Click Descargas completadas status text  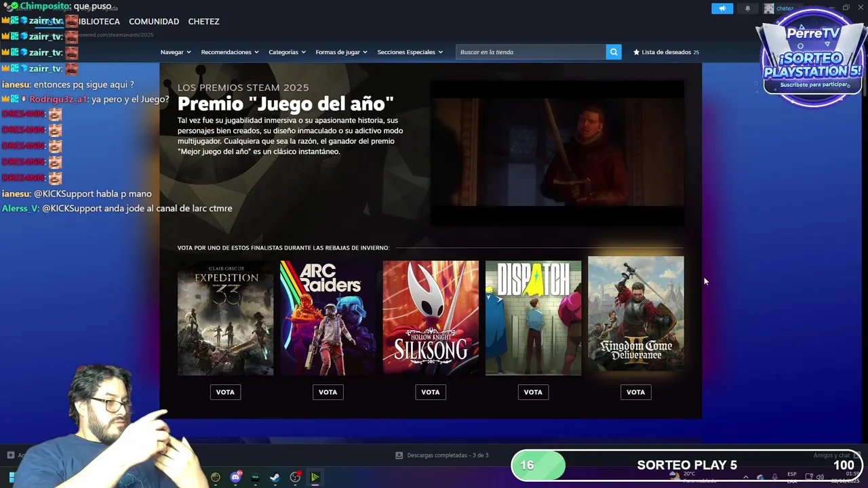pos(448,455)
